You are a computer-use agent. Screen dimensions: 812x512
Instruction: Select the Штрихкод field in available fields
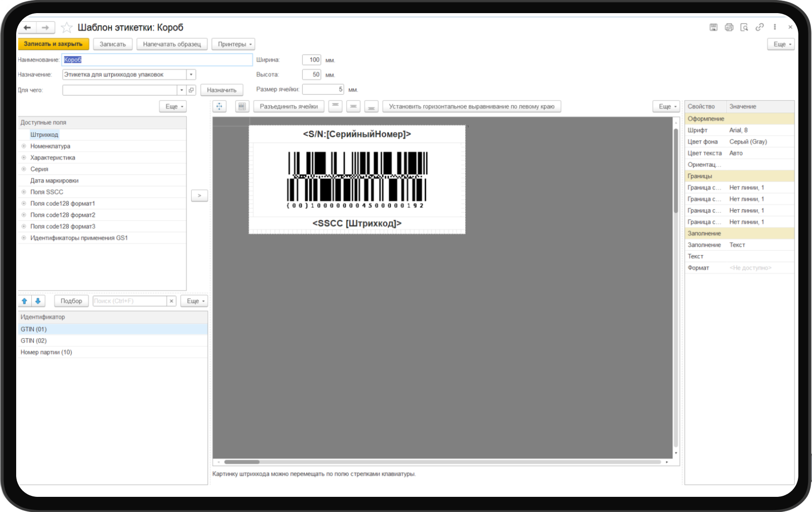tap(44, 135)
